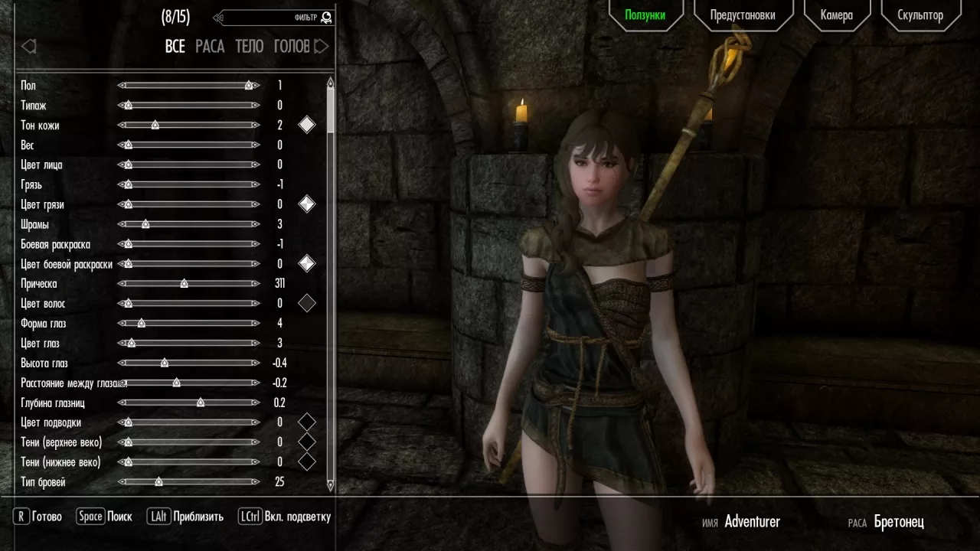Click the Расстояние между глазами label
Screen dimensions: 980x551
point(73,383)
